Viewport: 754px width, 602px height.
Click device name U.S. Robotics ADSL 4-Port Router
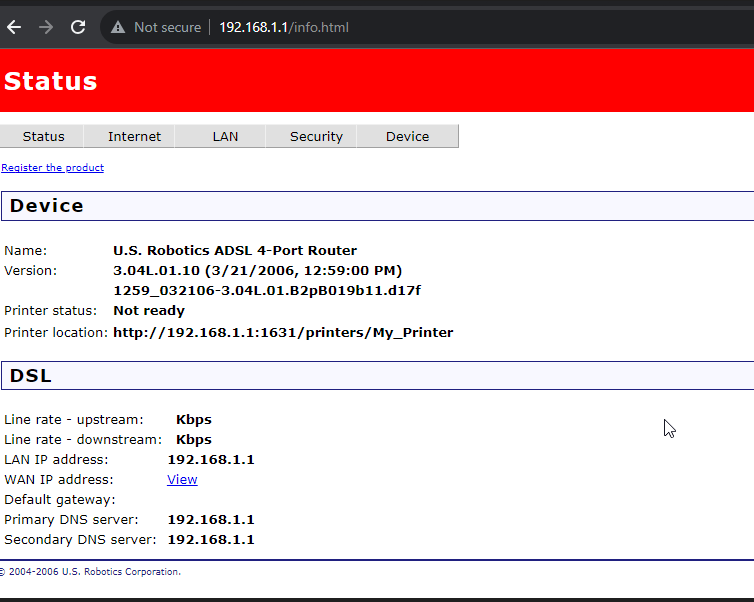[x=235, y=251]
